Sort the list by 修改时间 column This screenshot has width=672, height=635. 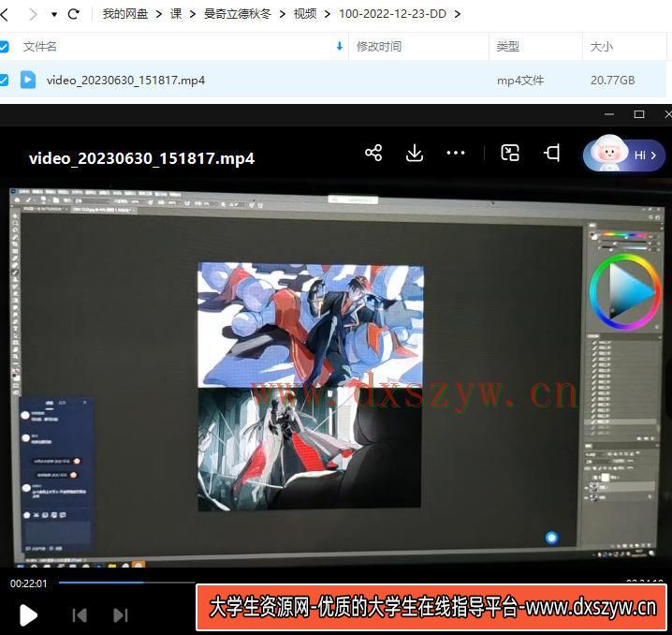379,46
